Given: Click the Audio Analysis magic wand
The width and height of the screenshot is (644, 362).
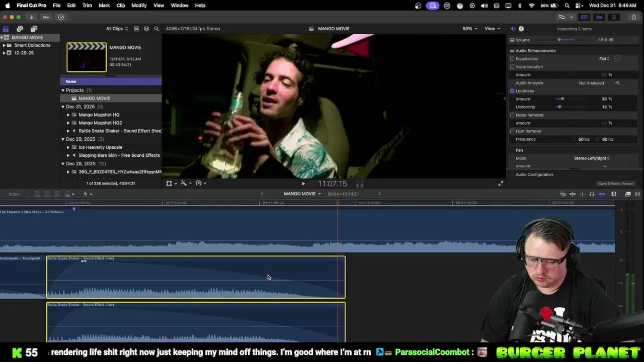Looking at the screenshot, I should point(617,83).
